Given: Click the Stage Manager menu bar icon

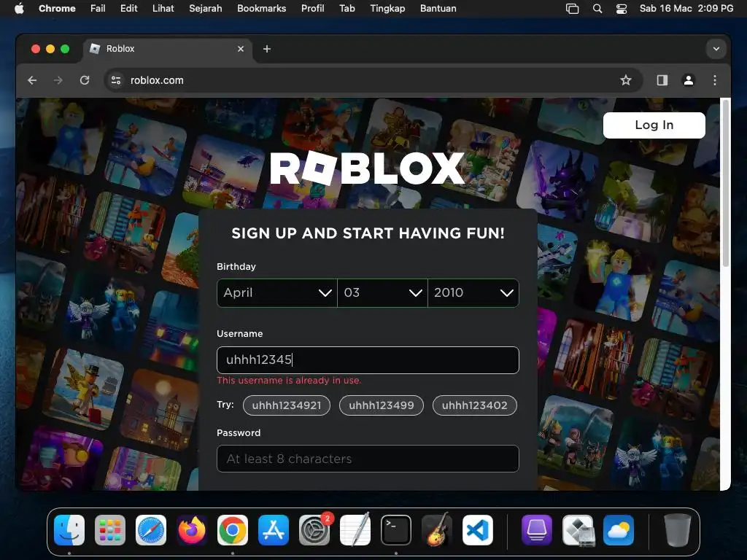Looking at the screenshot, I should click(x=572, y=9).
